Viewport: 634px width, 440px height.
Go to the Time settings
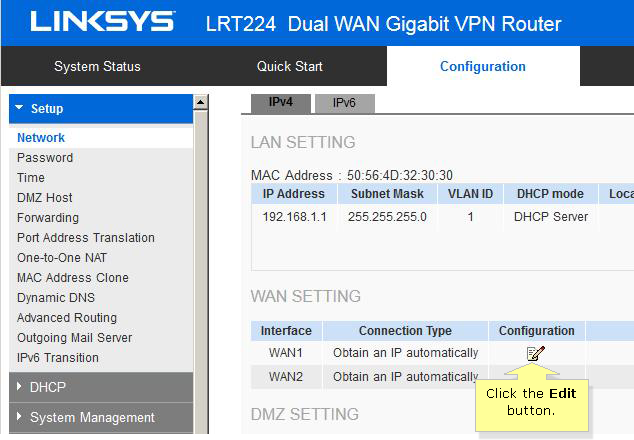click(31, 178)
